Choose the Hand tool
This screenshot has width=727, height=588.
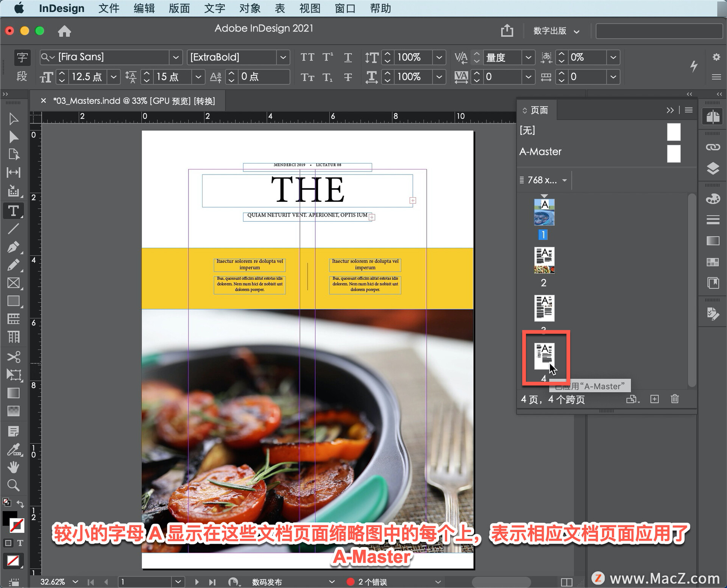pos(13,467)
